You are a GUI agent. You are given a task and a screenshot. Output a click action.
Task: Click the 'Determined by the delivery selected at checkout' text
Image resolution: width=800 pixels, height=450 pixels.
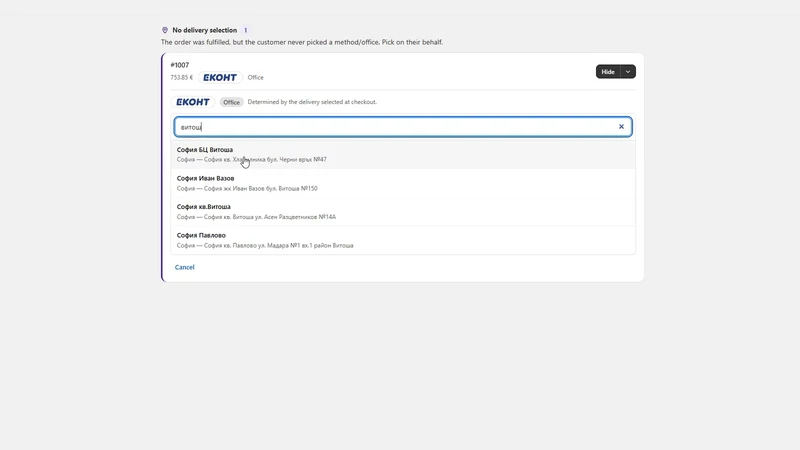click(x=312, y=102)
